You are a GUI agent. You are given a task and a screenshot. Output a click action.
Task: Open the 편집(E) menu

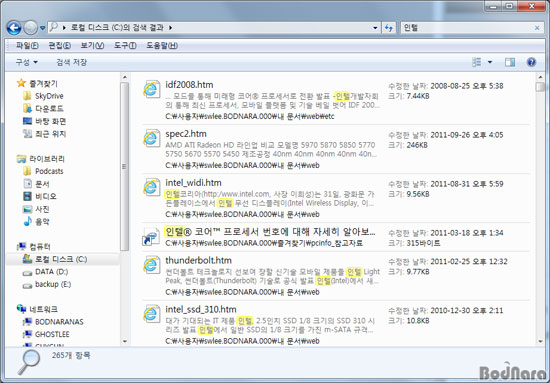tap(60, 46)
